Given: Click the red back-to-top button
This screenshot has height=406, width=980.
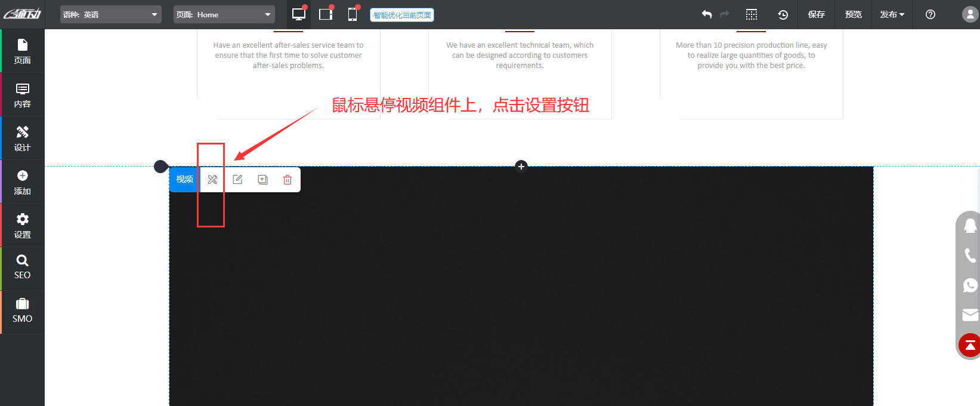Looking at the screenshot, I should click(x=970, y=345).
